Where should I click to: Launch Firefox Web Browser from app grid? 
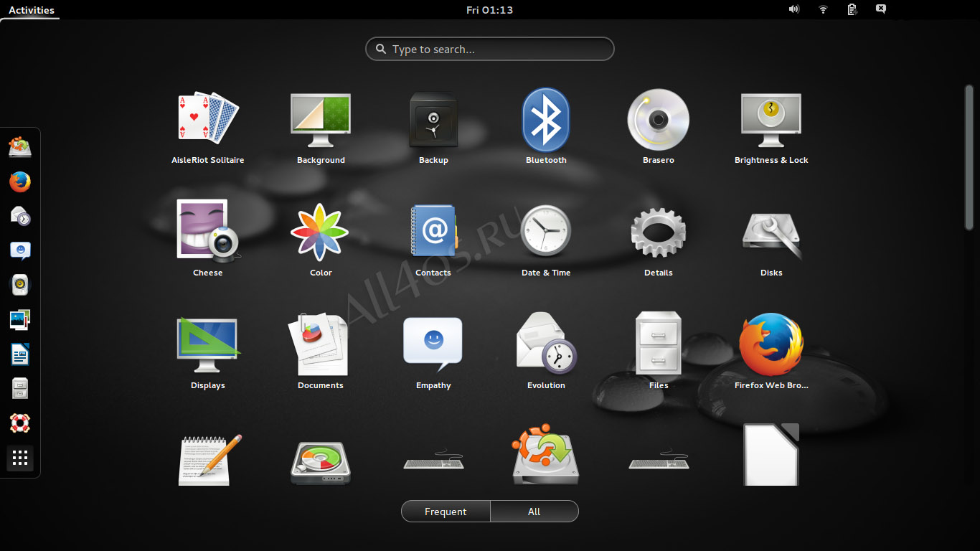(771, 344)
